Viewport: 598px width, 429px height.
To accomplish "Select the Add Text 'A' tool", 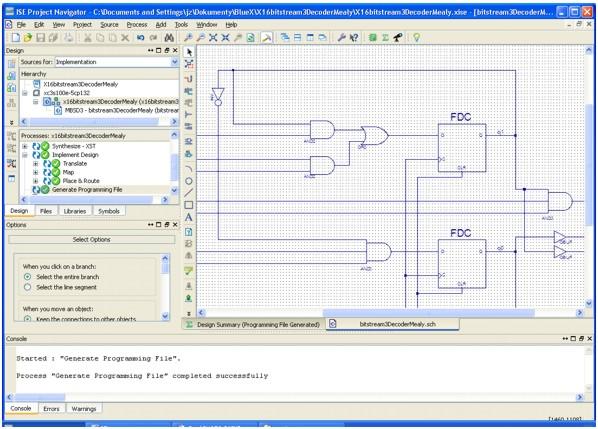I will (x=189, y=217).
